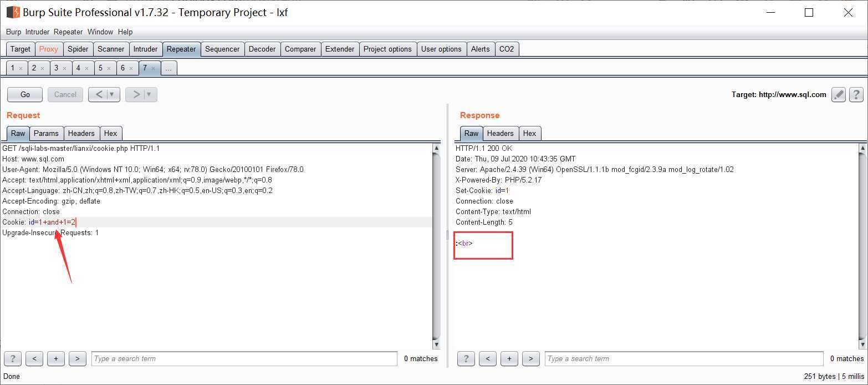Go back in request history
Screen dimensions: 868x385
(99, 94)
